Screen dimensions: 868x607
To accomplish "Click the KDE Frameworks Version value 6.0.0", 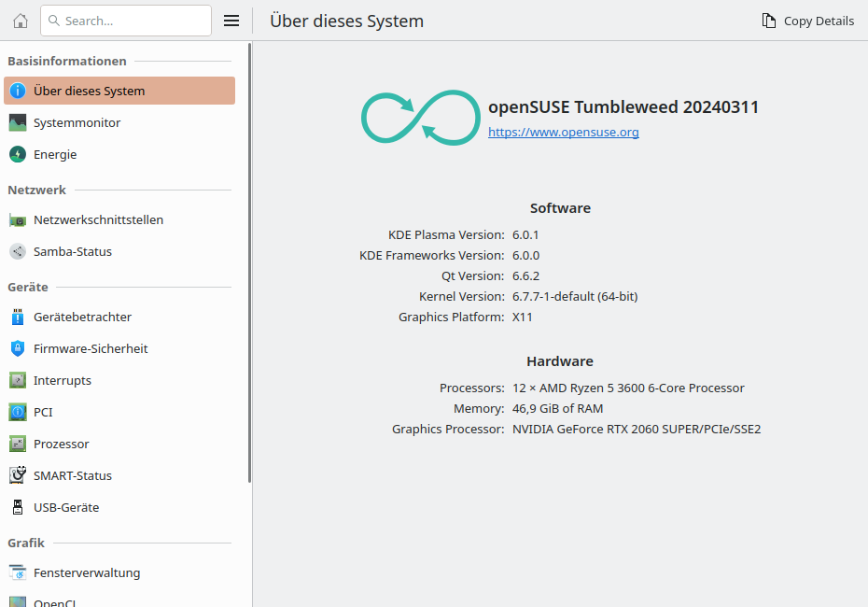I will point(525,255).
